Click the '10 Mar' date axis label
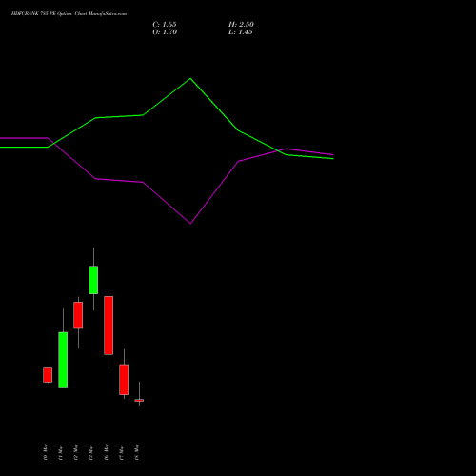The image size is (476, 476). (x=46, y=452)
